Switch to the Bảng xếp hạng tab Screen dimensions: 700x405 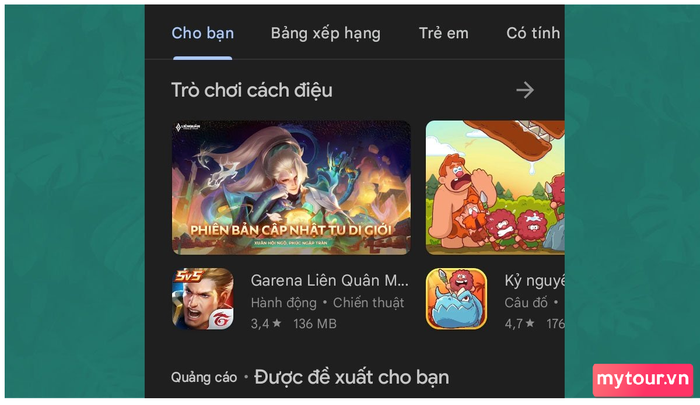click(x=325, y=33)
